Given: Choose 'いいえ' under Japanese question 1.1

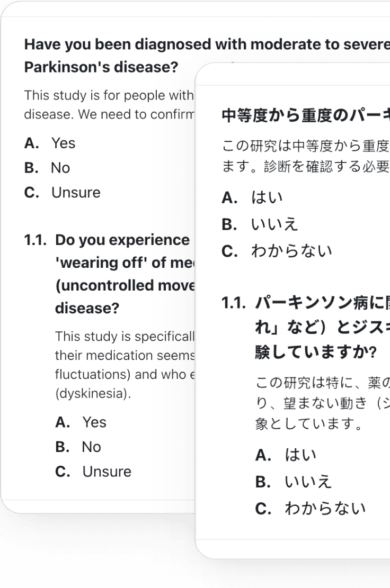Looking at the screenshot, I should point(308,482).
